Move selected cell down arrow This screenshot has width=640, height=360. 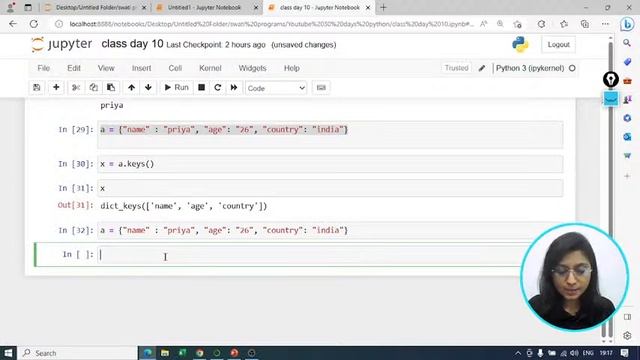click(x=148, y=88)
